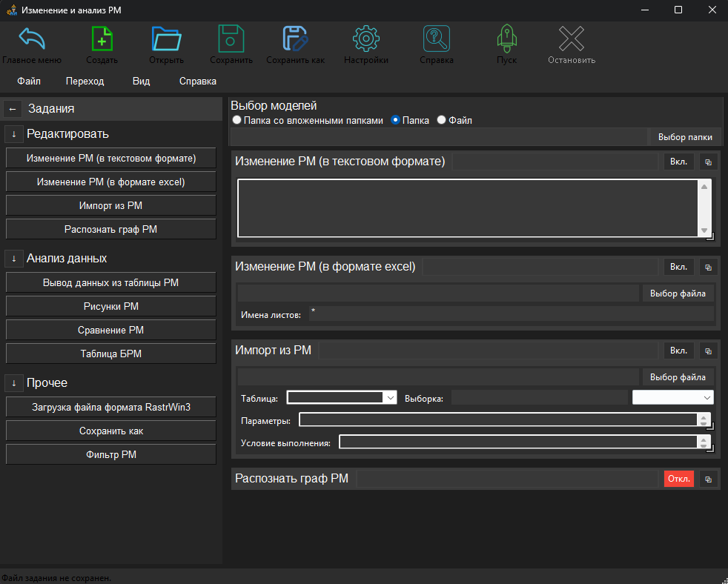Viewport: 728px width, 584px height.
Task: Open a file with the Открыть folder icon
Action: click(x=166, y=39)
